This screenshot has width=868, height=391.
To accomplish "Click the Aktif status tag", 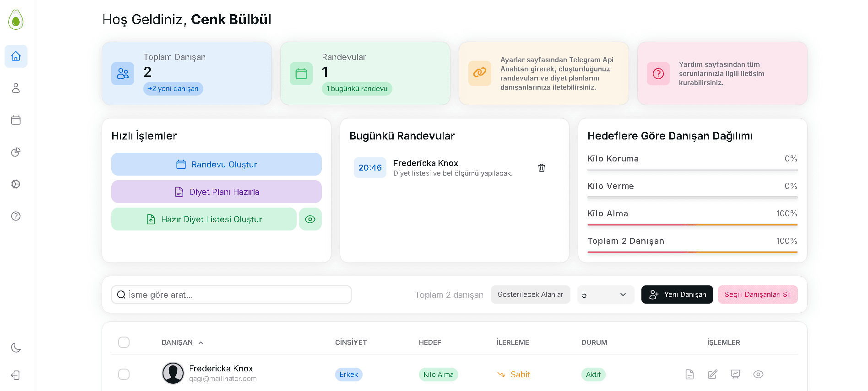I will click(x=593, y=375).
